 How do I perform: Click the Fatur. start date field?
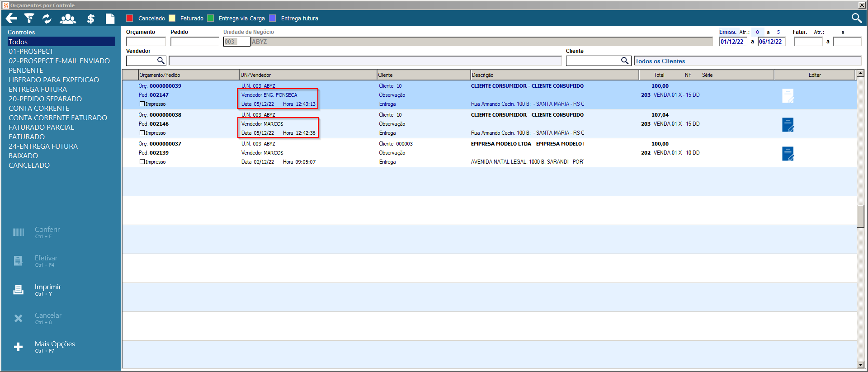(808, 42)
